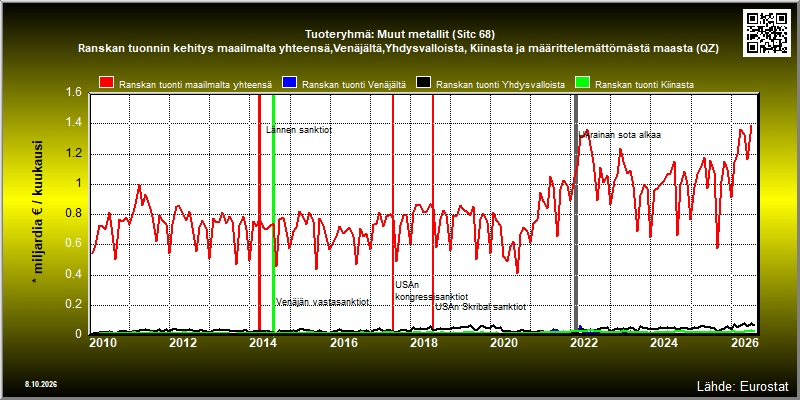This screenshot has width=800, height=400.
Task: Click the black legend swatch for Yhdysvalloista
Action: pyautogui.click(x=423, y=83)
